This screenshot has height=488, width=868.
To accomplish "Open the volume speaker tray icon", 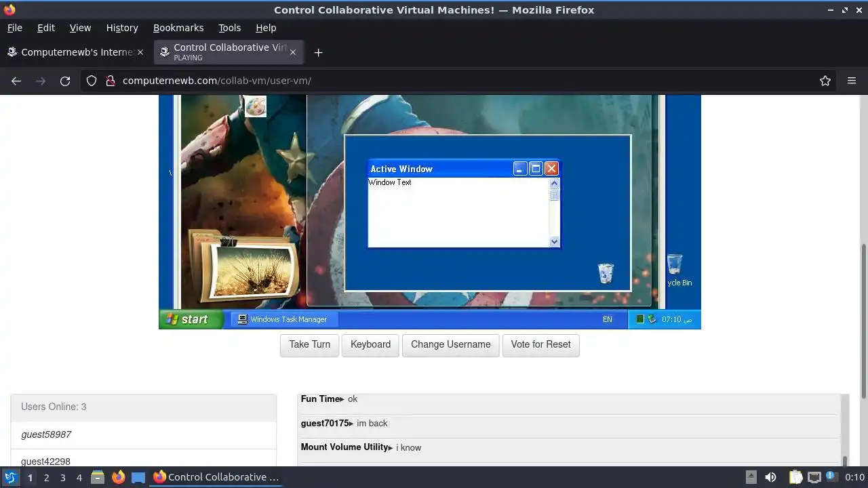I will (770, 477).
